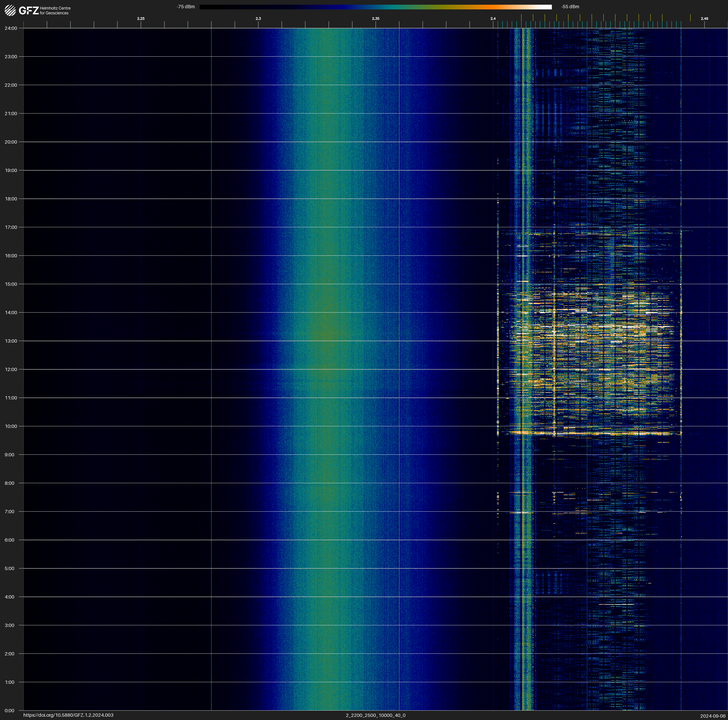Select the 18:00 time axis label
Screen dimensions: 728x720
11,199
